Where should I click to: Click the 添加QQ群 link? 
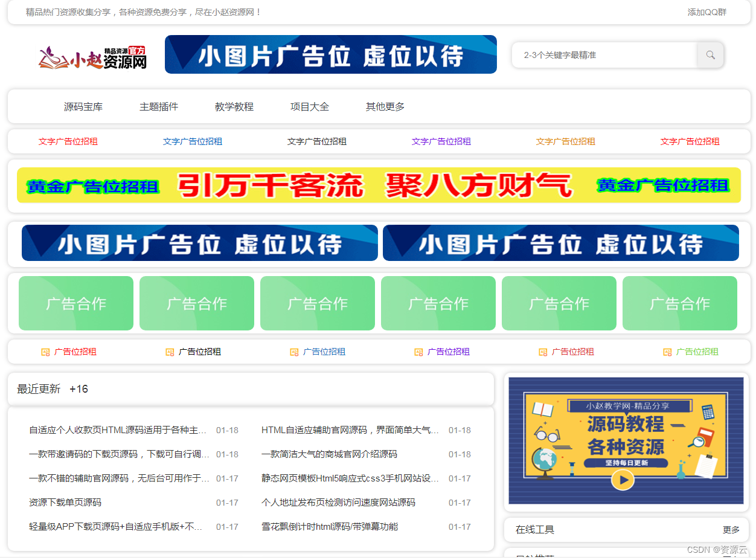707,12
